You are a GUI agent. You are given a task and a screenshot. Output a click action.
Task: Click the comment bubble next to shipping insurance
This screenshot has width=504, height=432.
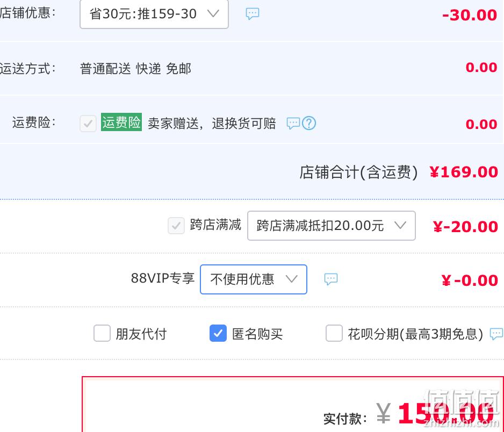293,123
